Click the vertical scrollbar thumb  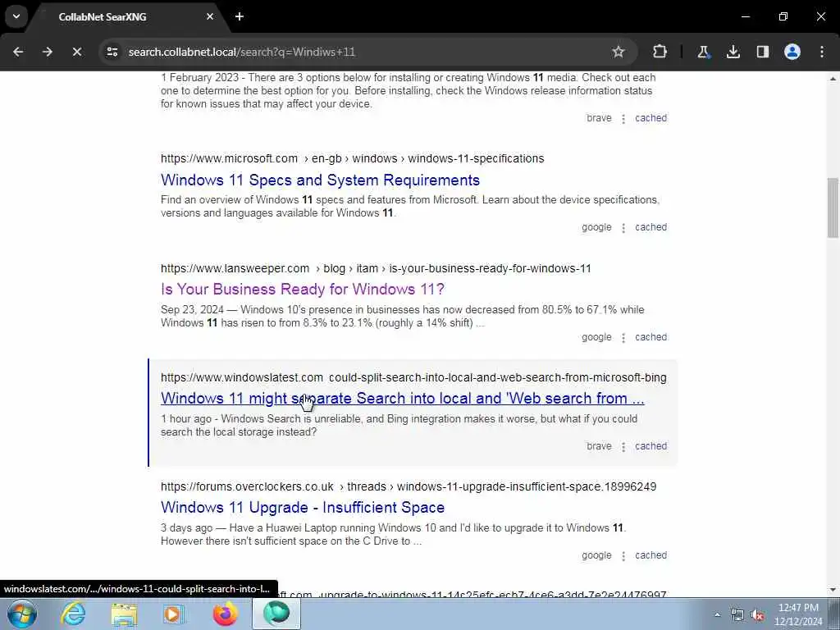click(833, 208)
